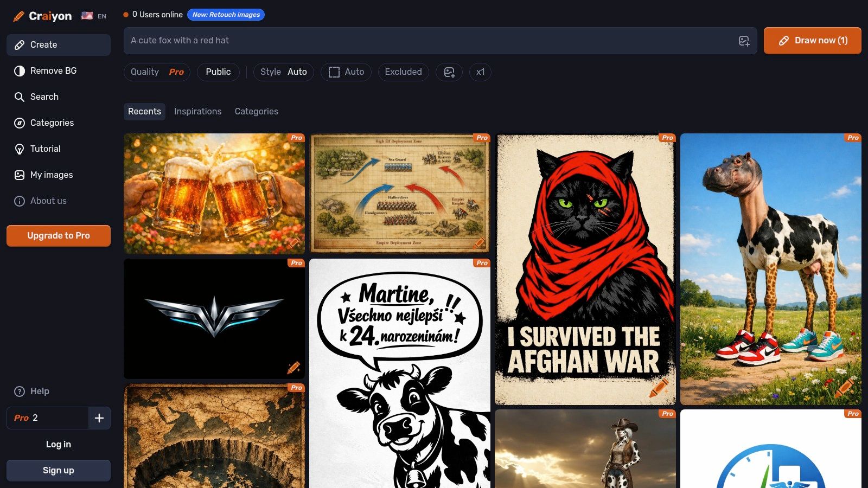Click the pencil icon on the Afghan War cat poster
The image size is (868, 488).
coord(659,388)
